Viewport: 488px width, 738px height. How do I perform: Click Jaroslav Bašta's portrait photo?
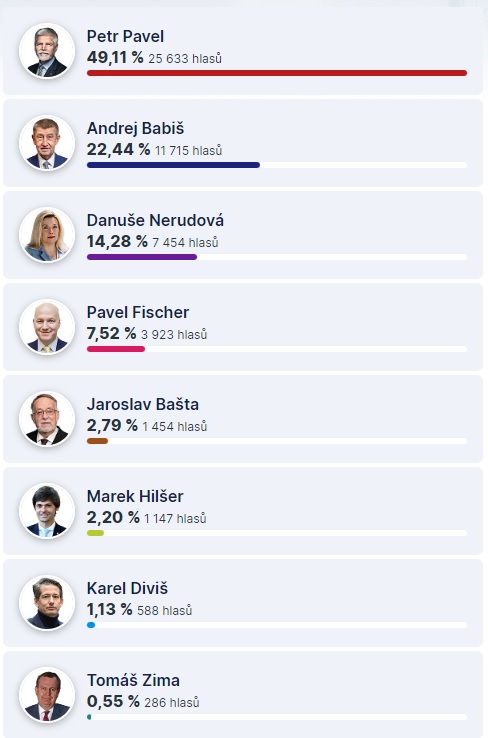coord(47,419)
